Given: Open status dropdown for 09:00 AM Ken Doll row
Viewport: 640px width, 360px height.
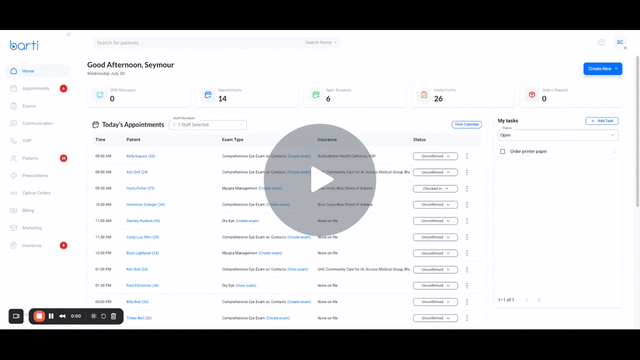Looking at the screenshot, I should pyautogui.click(x=435, y=172).
